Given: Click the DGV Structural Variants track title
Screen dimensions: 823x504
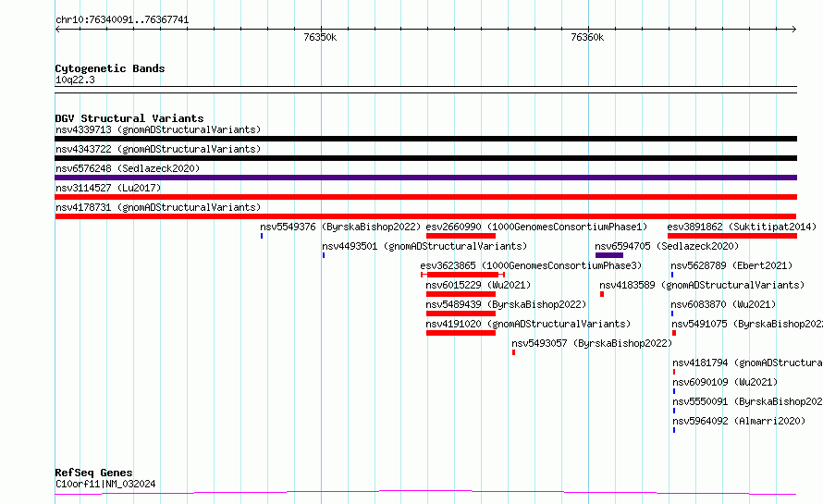Looking at the screenshot, I should click(129, 118).
